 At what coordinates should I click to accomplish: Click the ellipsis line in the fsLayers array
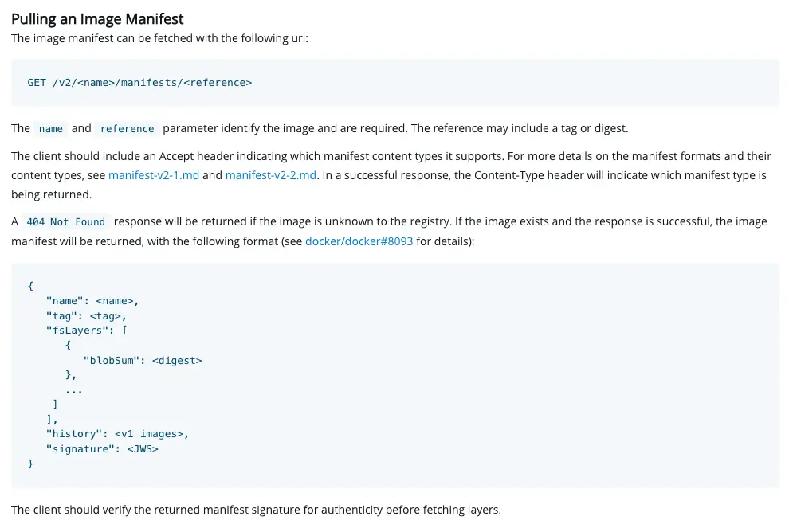click(x=74, y=390)
